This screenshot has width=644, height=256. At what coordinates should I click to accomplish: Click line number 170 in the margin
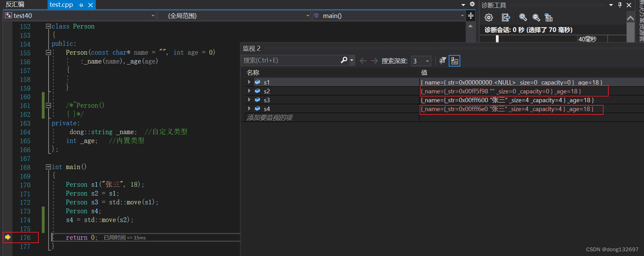pyautogui.click(x=25, y=185)
